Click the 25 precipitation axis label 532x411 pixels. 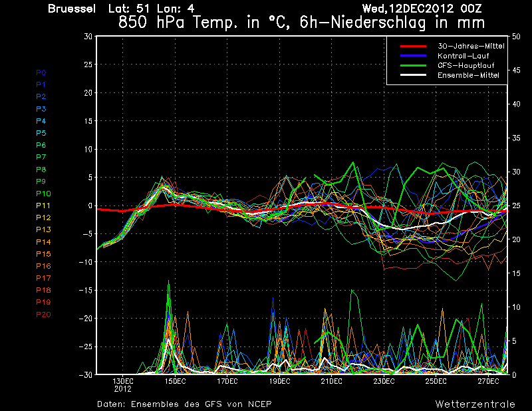tap(516, 205)
